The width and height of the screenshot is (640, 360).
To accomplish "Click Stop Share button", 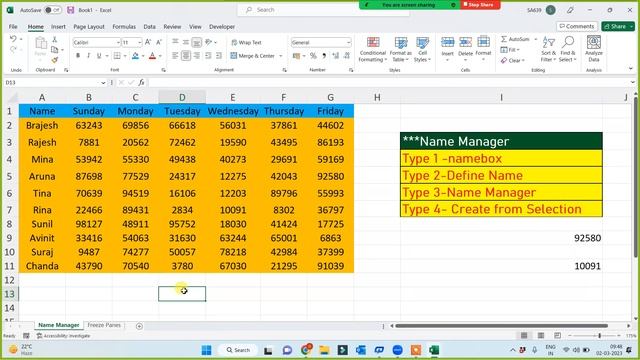I will (480, 5).
